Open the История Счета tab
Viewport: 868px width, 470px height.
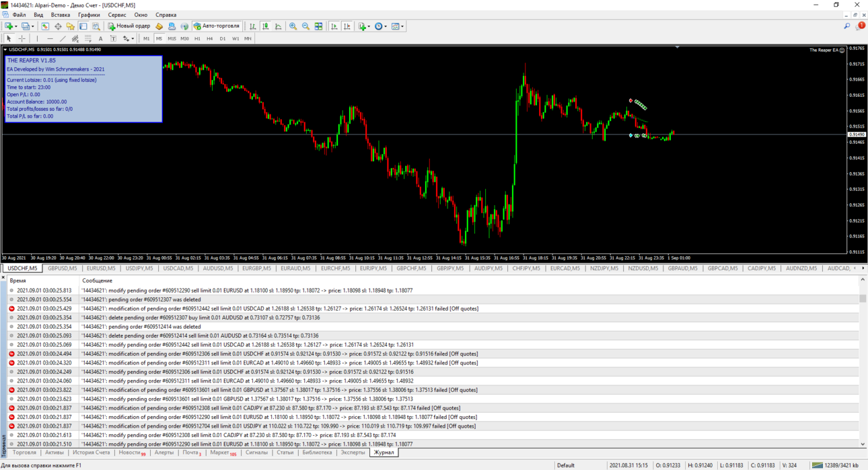pos(91,453)
